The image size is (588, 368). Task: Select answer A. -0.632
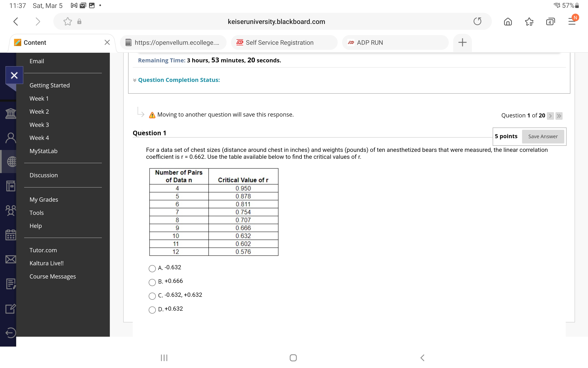coord(152,268)
